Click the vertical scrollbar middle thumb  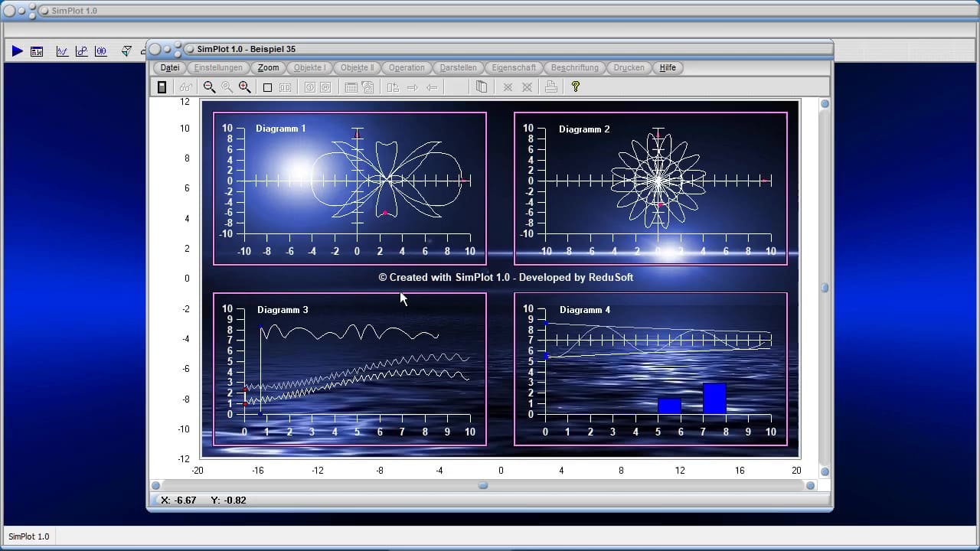click(825, 288)
